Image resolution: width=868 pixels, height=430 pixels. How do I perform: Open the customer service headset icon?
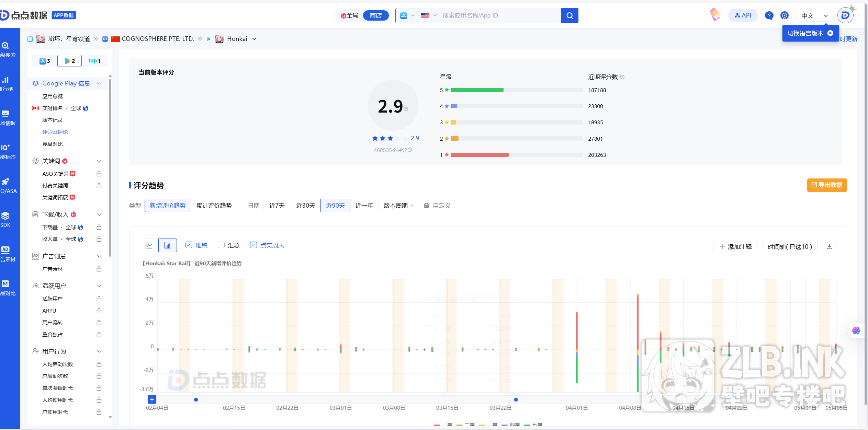[784, 15]
